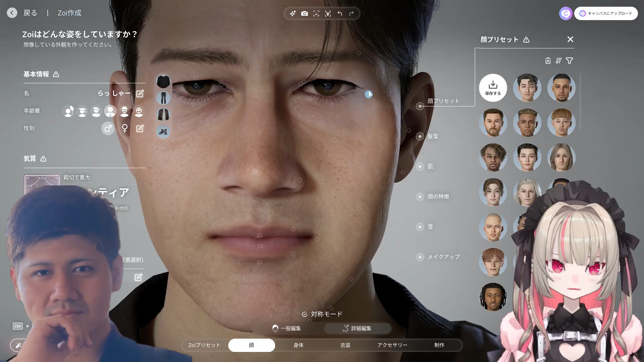Open the 身体 tab
The width and height of the screenshot is (644, 362).
[x=299, y=345]
